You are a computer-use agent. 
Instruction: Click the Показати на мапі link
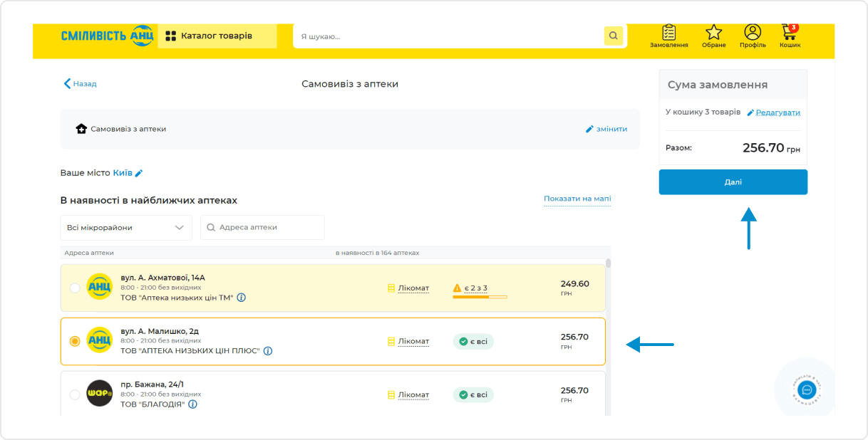click(x=577, y=199)
